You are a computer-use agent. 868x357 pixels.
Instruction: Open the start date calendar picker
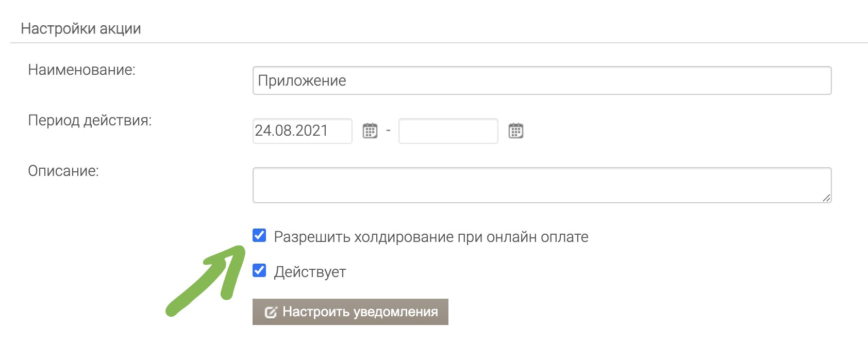tap(370, 131)
